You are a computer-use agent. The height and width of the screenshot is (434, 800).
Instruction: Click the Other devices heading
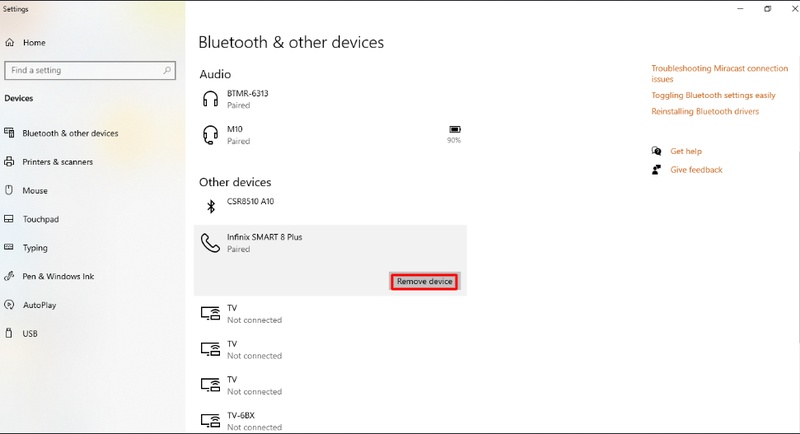point(235,182)
